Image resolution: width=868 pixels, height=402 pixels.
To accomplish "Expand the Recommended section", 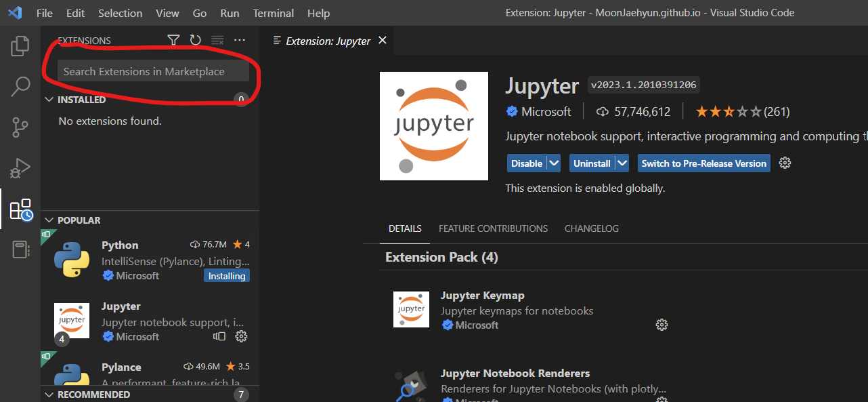I will (49, 395).
